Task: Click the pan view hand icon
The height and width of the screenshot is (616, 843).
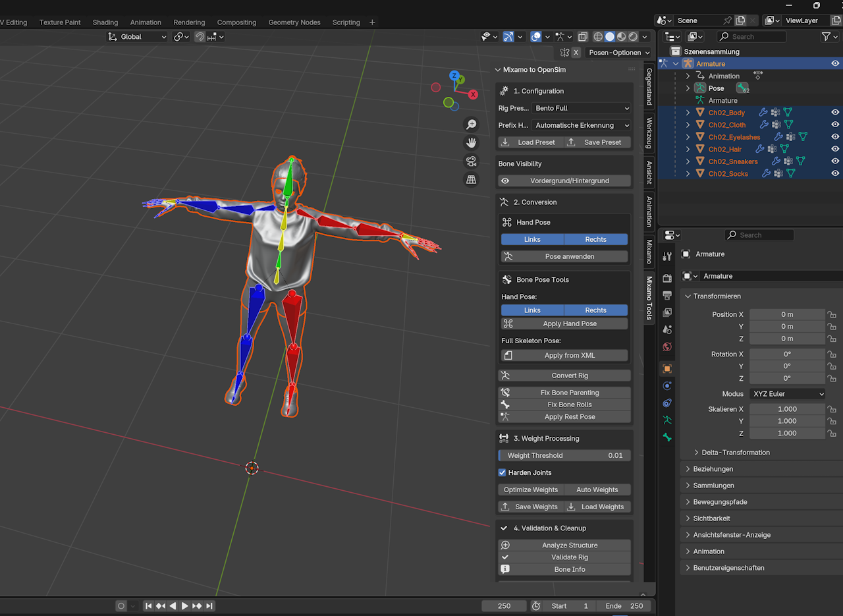Action: [x=471, y=142]
